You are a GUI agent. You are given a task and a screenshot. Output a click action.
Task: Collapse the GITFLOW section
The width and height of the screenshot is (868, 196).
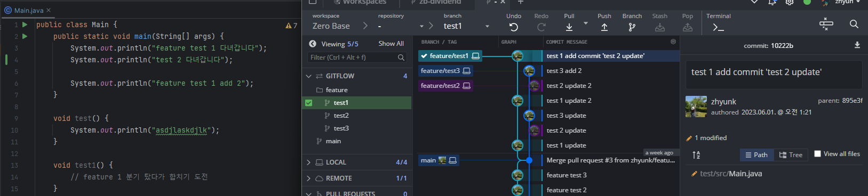coord(308,76)
